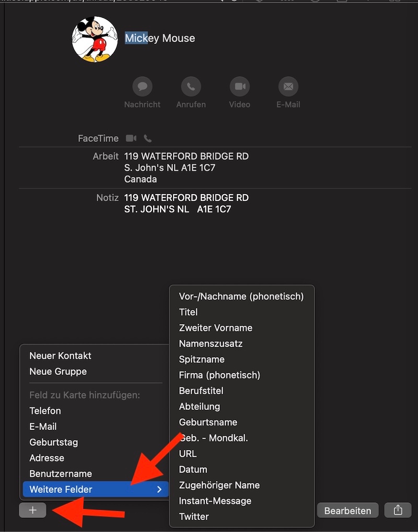This screenshot has width=418, height=532.
Task: Click the FaceTime video camera icon
Action: 131,138
